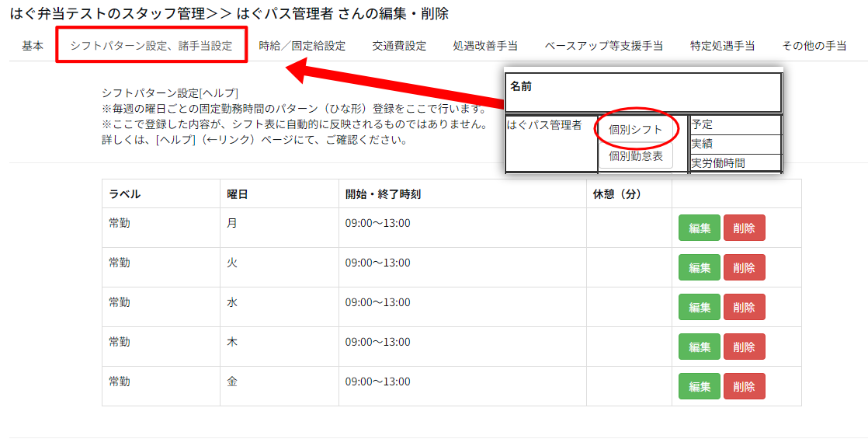Open the その他の手当 tab
The height and width of the screenshot is (439, 868).
coord(814,46)
